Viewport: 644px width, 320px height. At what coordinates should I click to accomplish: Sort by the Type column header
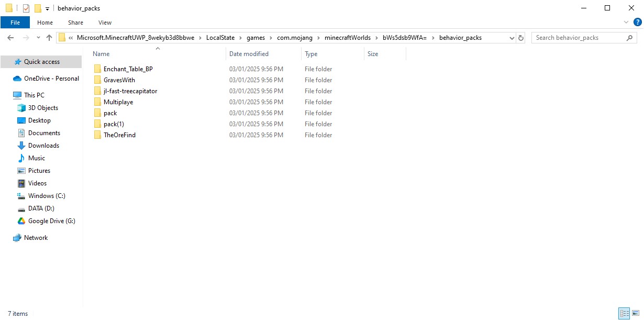(311, 54)
